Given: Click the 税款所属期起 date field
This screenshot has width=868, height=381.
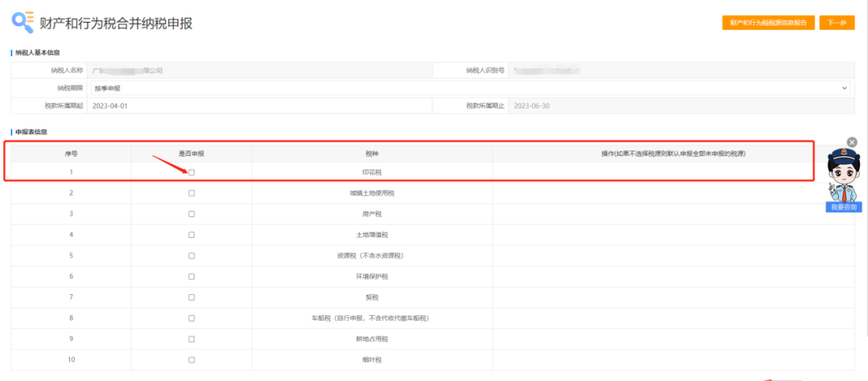Looking at the screenshot, I should [x=260, y=106].
